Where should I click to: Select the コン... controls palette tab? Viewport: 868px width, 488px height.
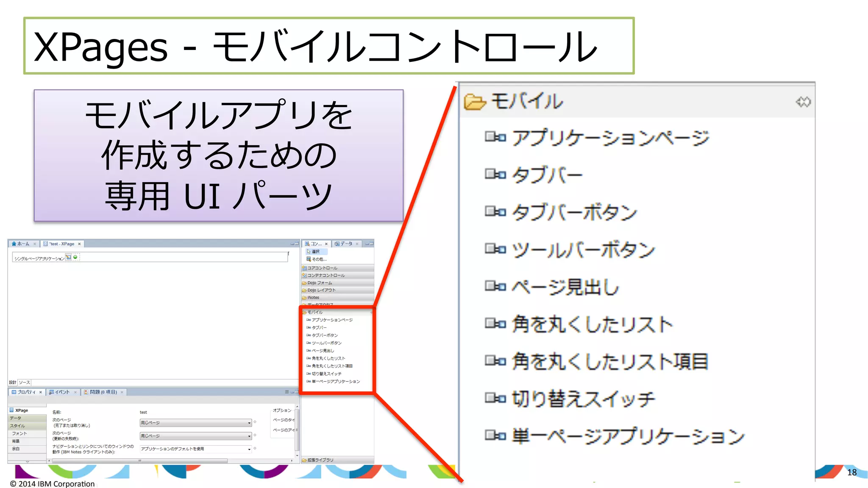point(316,244)
